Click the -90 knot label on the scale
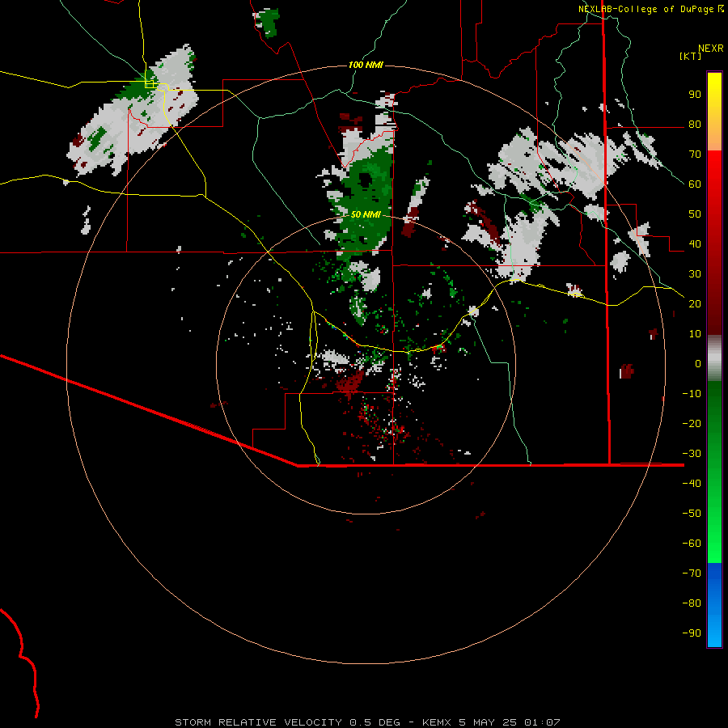 point(692,633)
